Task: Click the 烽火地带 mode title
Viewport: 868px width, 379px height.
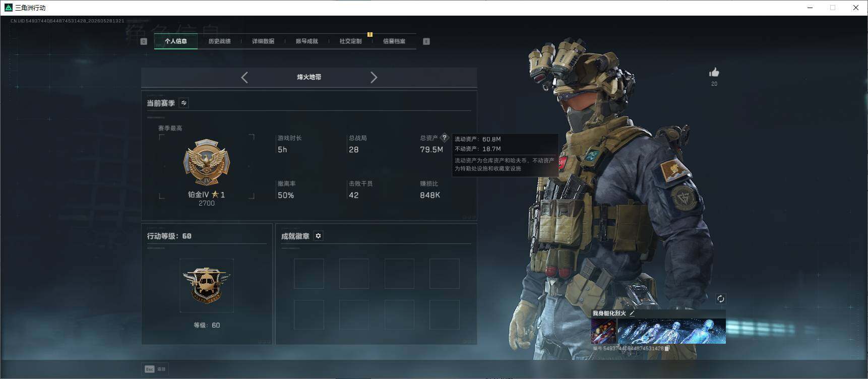Action: tap(309, 77)
